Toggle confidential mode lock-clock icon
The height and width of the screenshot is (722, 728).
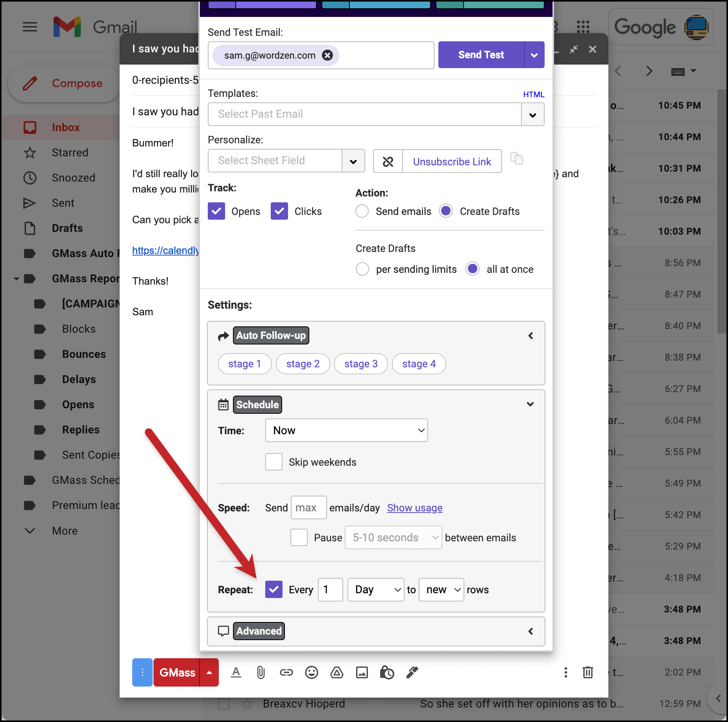point(387,672)
